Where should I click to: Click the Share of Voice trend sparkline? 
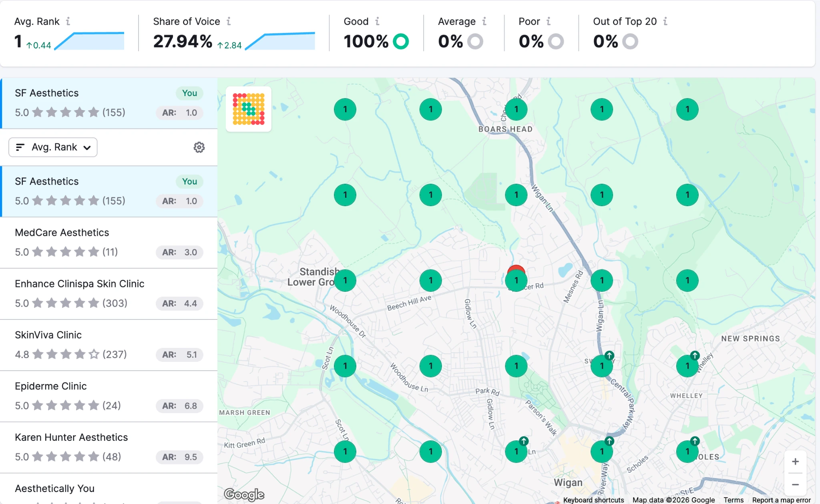click(x=280, y=41)
